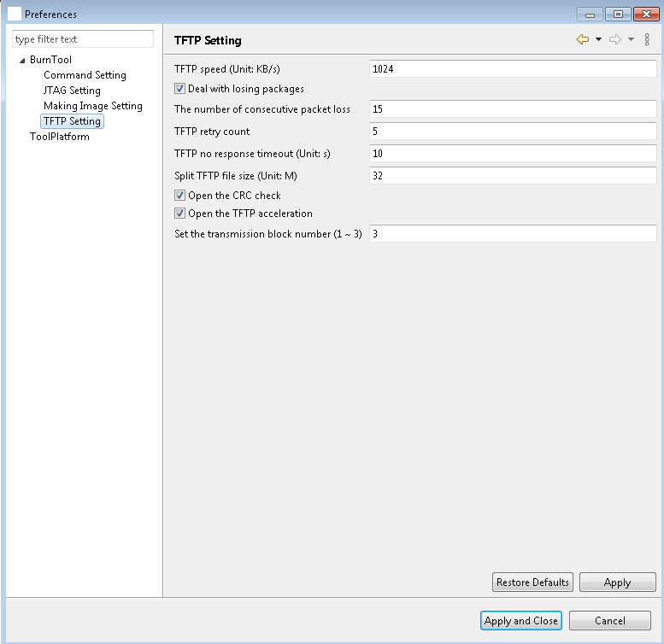Select Command Setting in the tree
Screen dimensions: 664x644
85,75
